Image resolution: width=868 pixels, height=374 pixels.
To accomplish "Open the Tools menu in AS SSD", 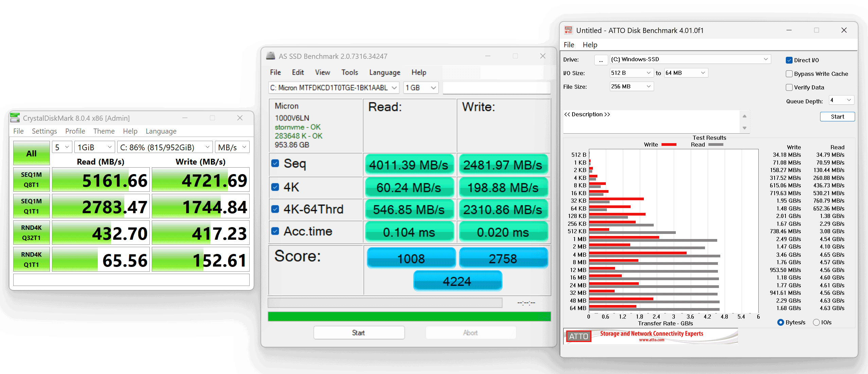I will coord(349,72).
